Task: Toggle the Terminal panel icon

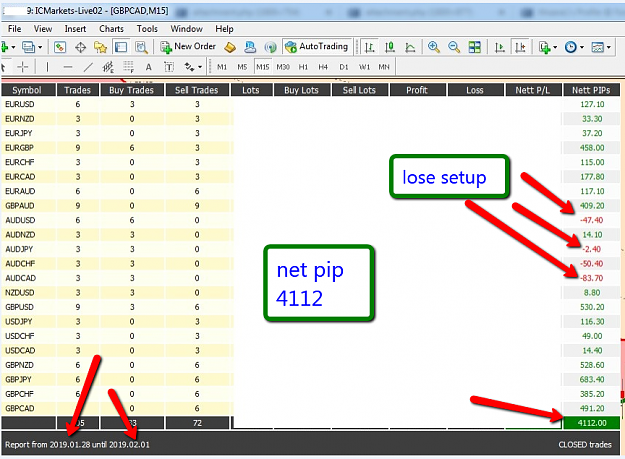Action: point(121,47)
